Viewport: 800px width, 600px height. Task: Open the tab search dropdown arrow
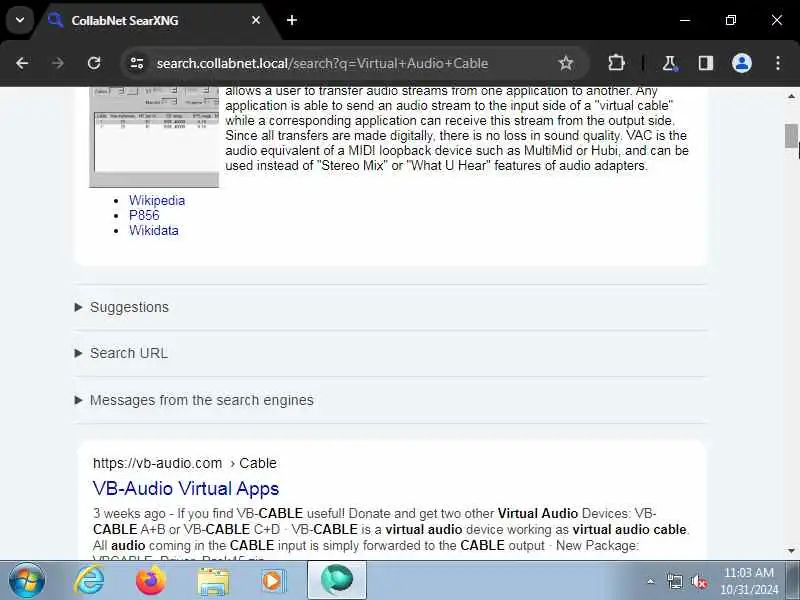pos(20,20)
